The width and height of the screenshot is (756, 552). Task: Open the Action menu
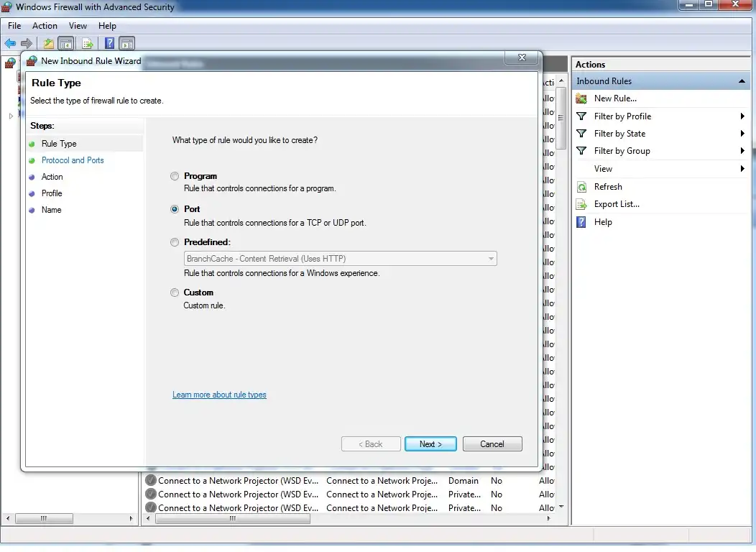pyautogui.click(x=45, y=26)
